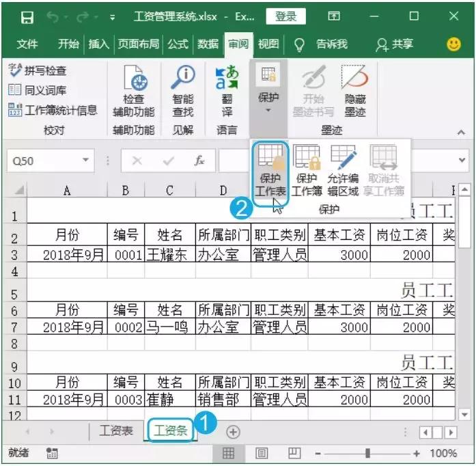The height and width of the screenshot is (466, 476).
Task: Select the 工资条 sheet tab
Action: (x=170, y=430)
